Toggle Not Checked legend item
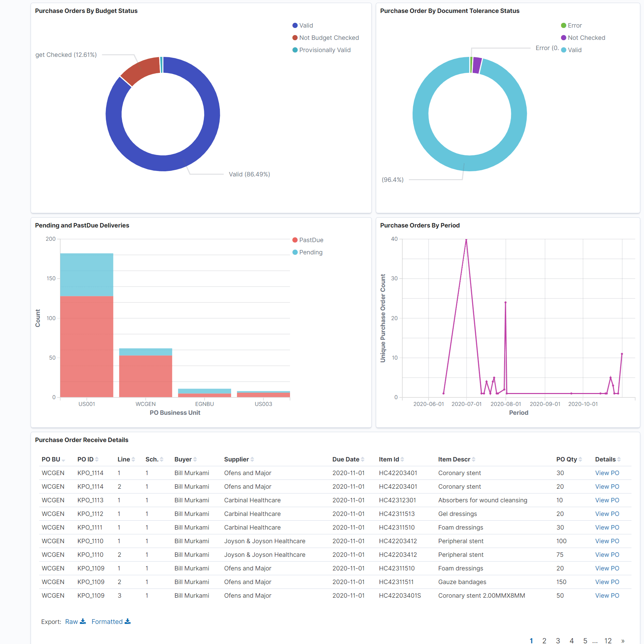 [x=583, y=38]
